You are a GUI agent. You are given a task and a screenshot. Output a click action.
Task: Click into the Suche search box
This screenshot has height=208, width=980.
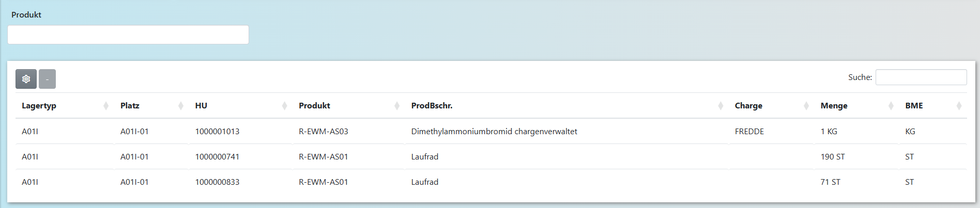click(x=921, y=77)
